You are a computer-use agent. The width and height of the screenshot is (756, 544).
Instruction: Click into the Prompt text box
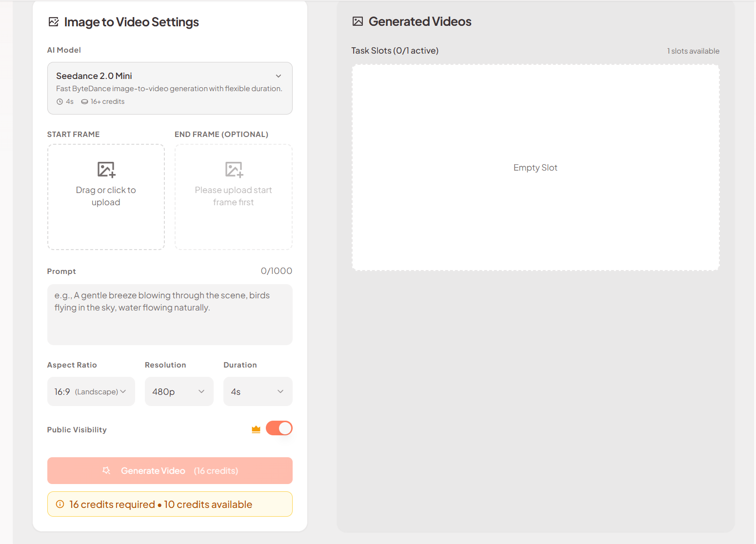(170, 314)
